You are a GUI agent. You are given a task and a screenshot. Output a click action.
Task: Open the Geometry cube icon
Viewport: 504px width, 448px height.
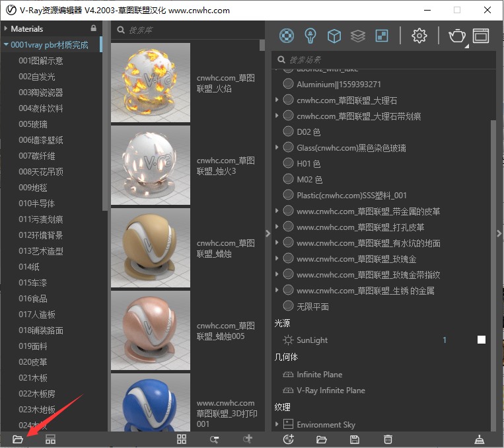[334, 36]
